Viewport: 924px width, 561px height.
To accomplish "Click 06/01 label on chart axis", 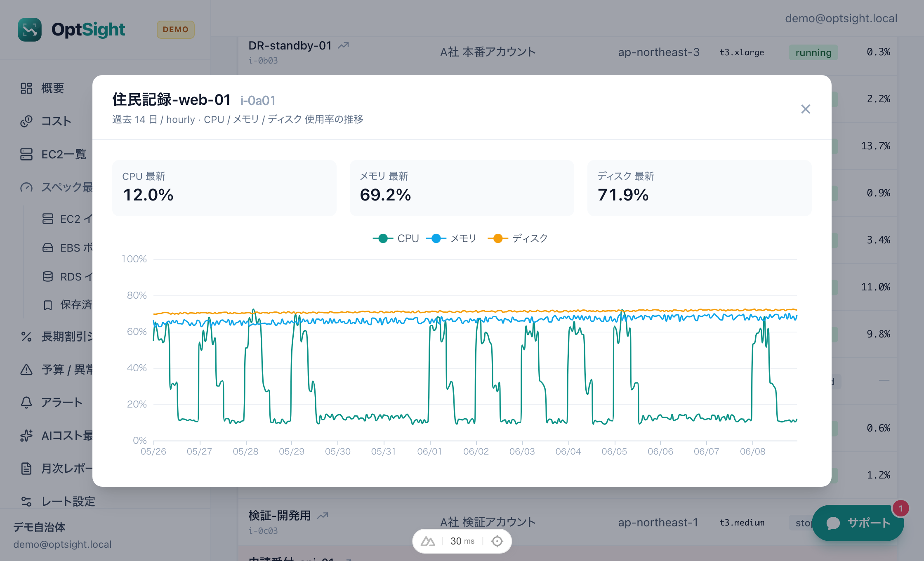I will click(429, 452).
